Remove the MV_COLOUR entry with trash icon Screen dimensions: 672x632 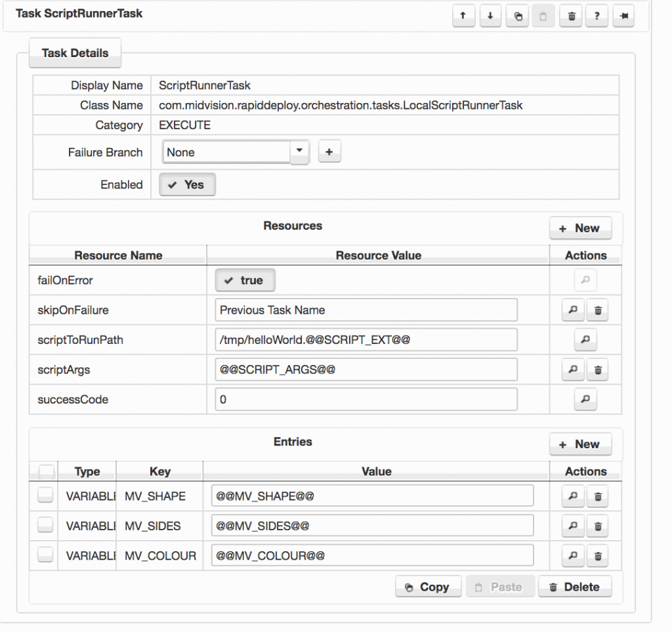[x=597, y=556]
